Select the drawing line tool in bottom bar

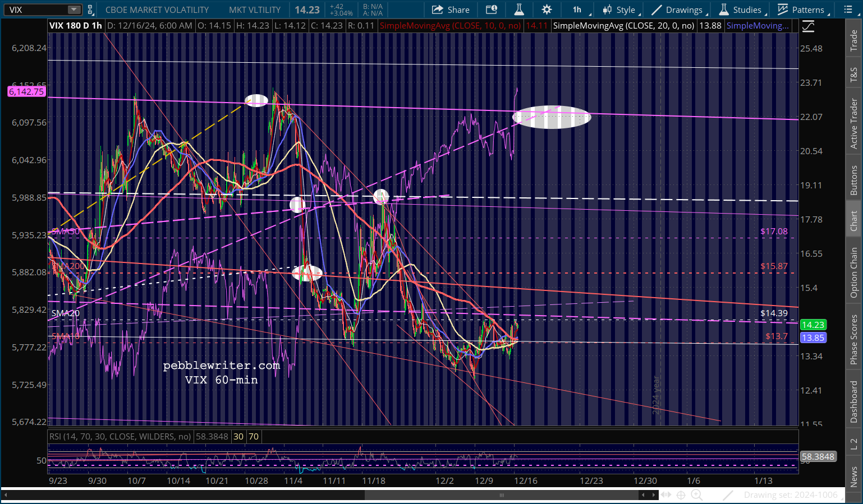pos(728,494)
